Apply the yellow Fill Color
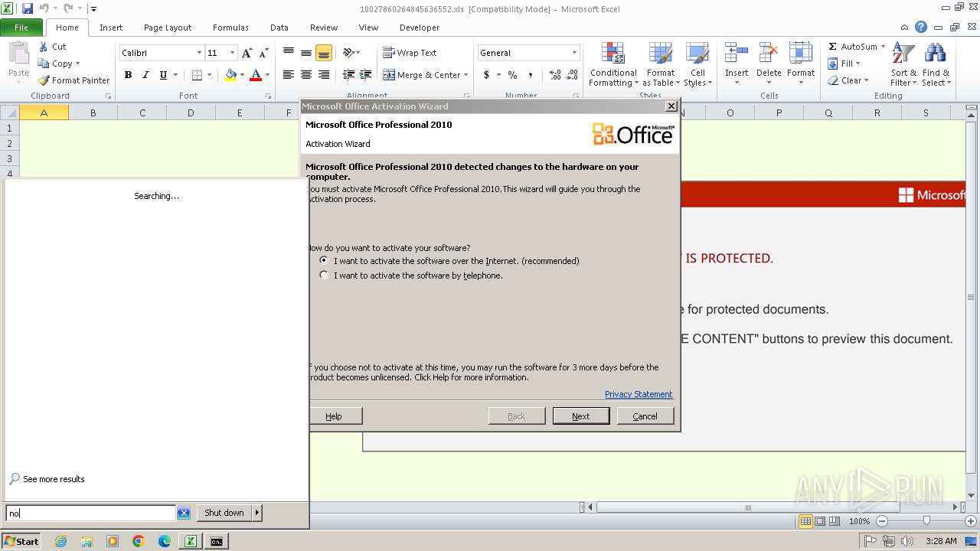This screenshot has width=980, height=551. [x=230, y=75]
